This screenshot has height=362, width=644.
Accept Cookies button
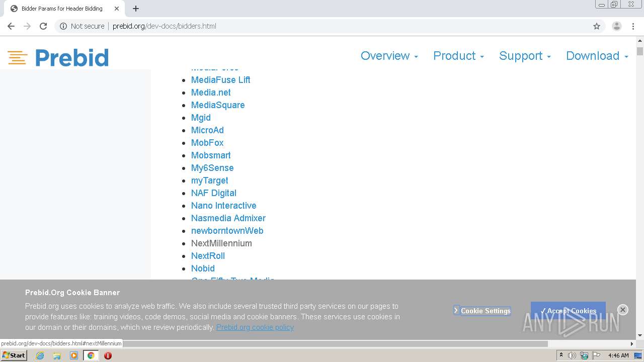[x=568, y=311]
